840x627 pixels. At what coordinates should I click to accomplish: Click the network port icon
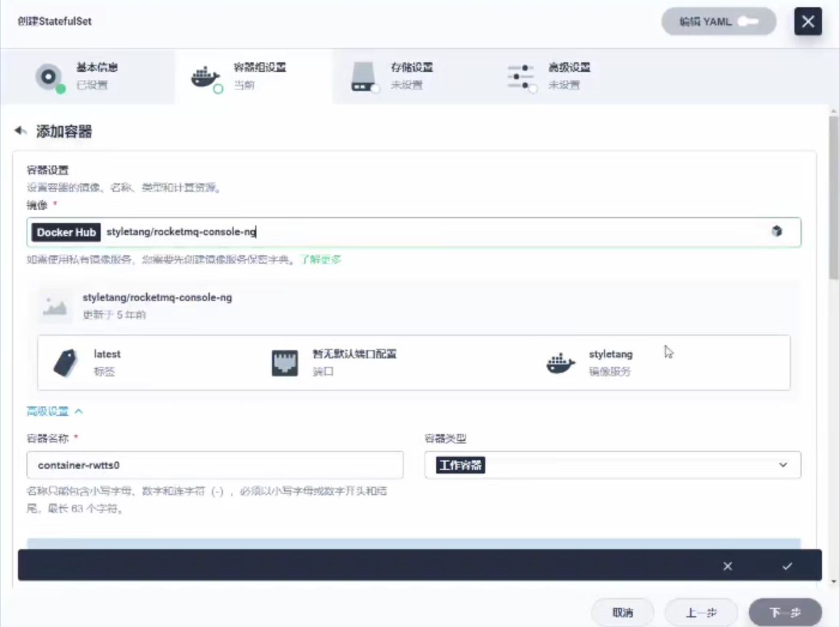pyautogui.click(x=285, y=363)
